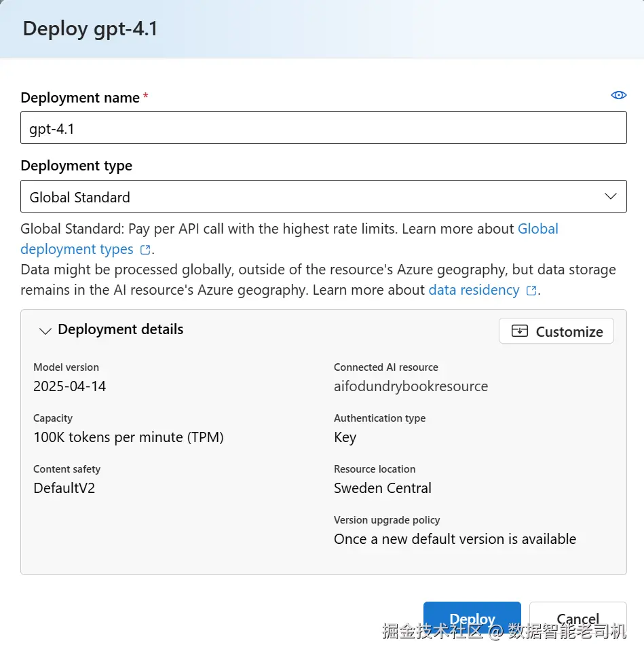Click content safety value DefaultV2
Screen dimensions: 644x658
coord(64,488)
